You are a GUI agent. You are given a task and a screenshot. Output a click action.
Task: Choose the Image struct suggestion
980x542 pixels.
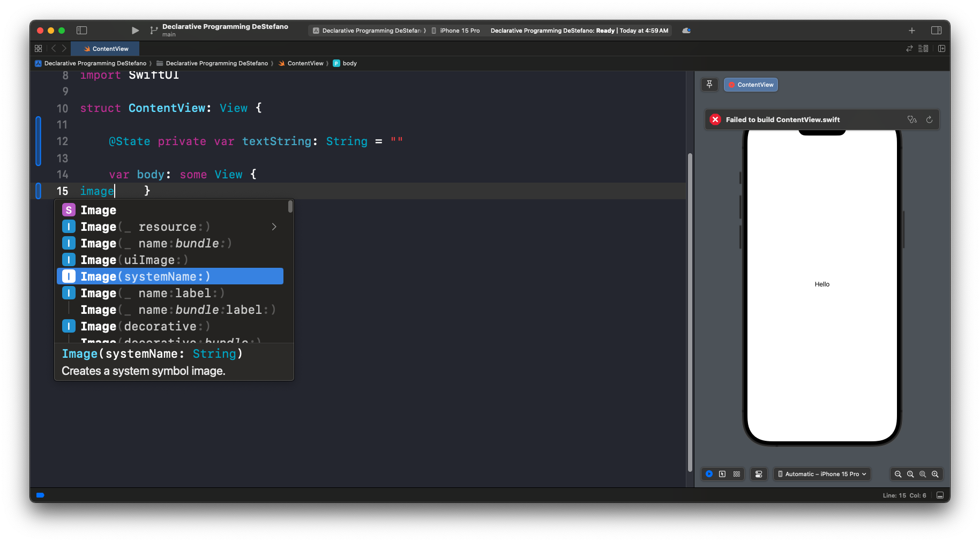170,210
